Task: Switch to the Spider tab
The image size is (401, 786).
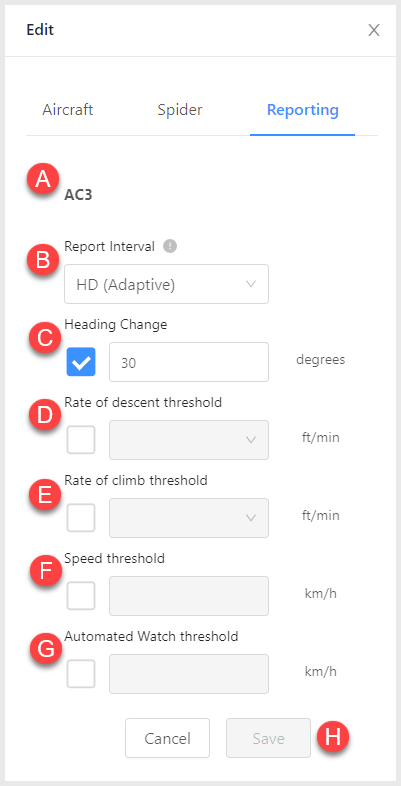Action: point(180,110)
